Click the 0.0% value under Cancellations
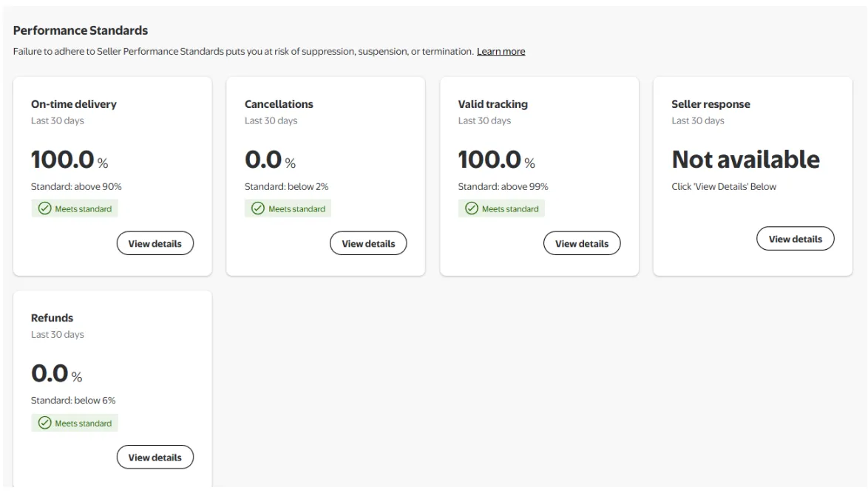This screenshot has height=493, width=868. point(270,160)
